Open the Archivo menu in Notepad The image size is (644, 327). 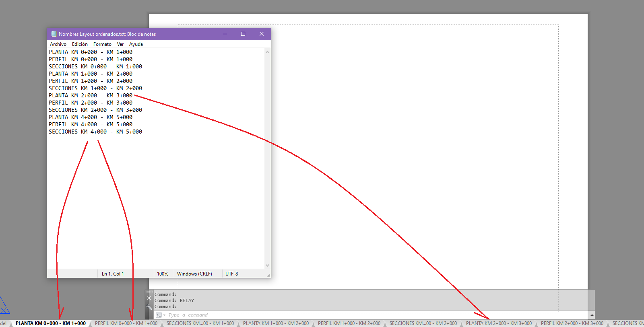click(58, 44)
